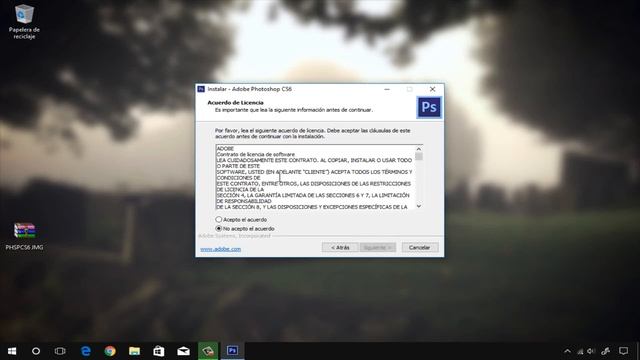
Task: Select 'No acepto el acuerdo' radio button
Action: point(219,229)
